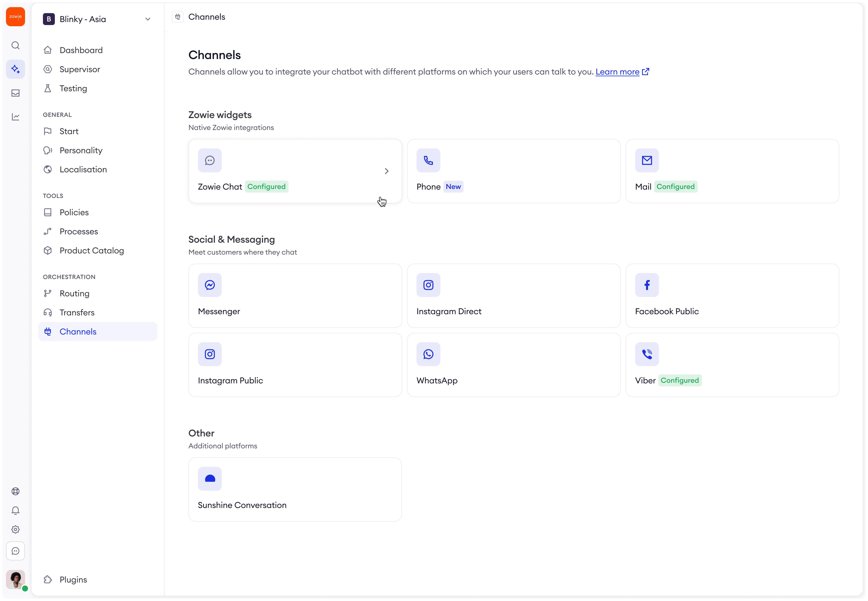Open Start under General

pos(98,131)
